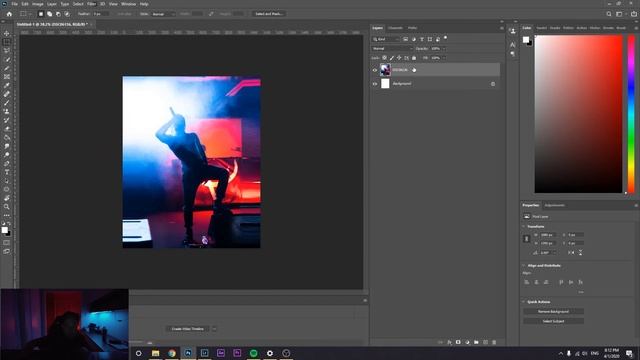Toggle layer filtering switch on or off

point(445,38)
